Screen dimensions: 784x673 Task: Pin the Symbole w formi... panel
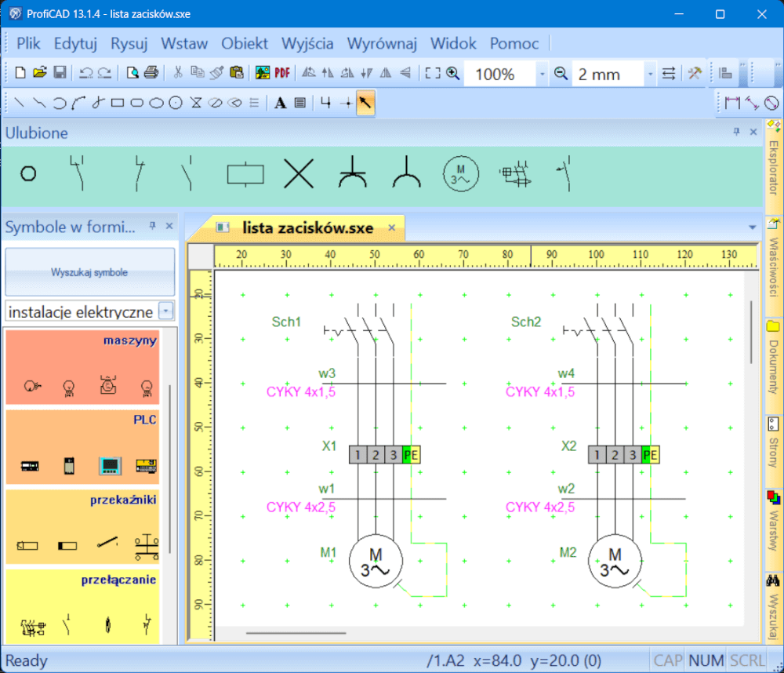(x=153, y=226)
